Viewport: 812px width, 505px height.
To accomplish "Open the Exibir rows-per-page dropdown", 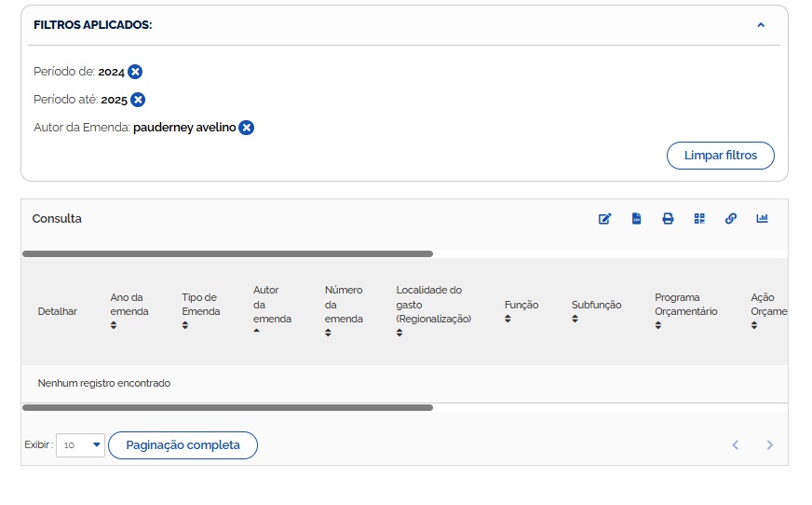I will pyautogui.click(x=81, y=445).
